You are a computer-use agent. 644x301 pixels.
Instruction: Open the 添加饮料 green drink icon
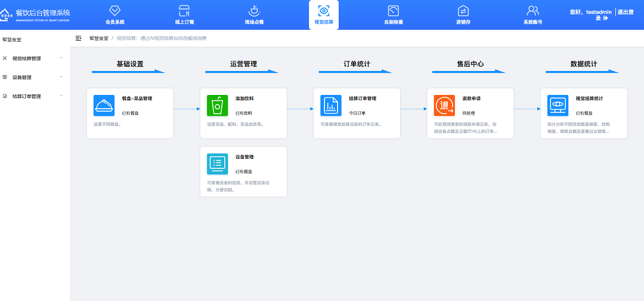(217, 106)
